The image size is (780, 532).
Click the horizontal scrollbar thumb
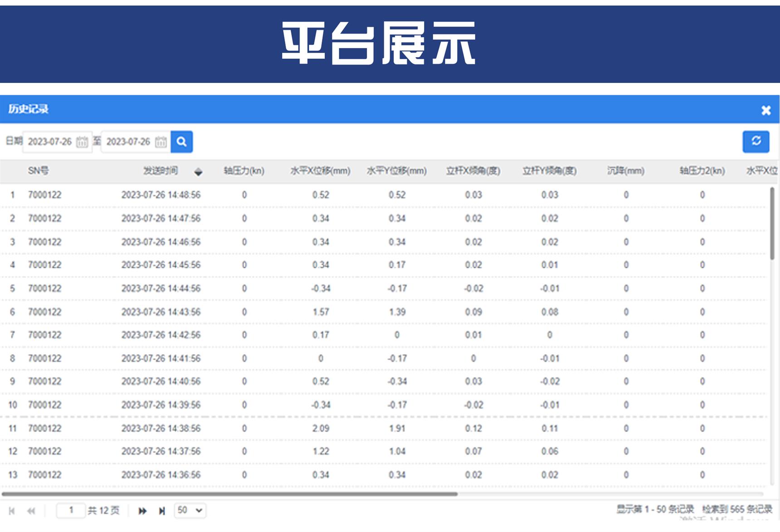[x=229, y=494]
